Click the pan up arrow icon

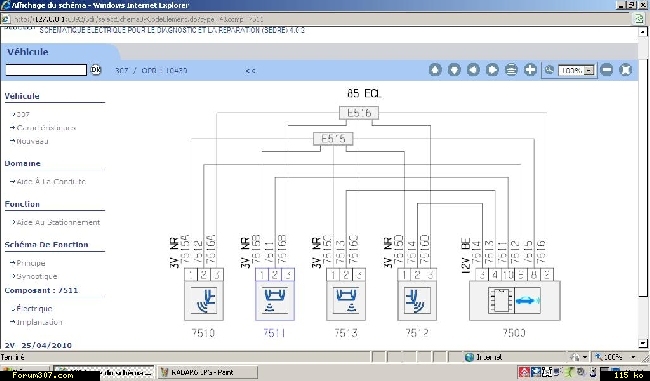tap(435, 69)
